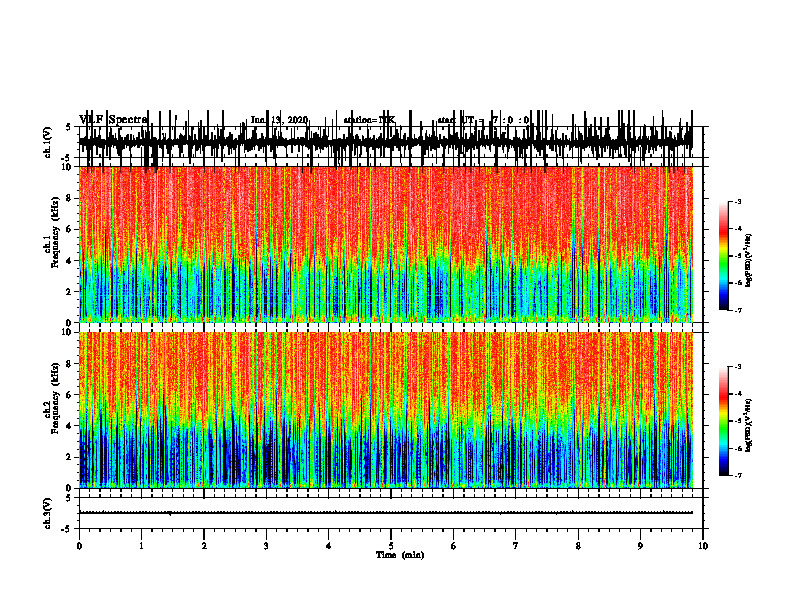Click the time axis tick label '2'
This screenshot has height=612, width=792.
tap(204, 546)
